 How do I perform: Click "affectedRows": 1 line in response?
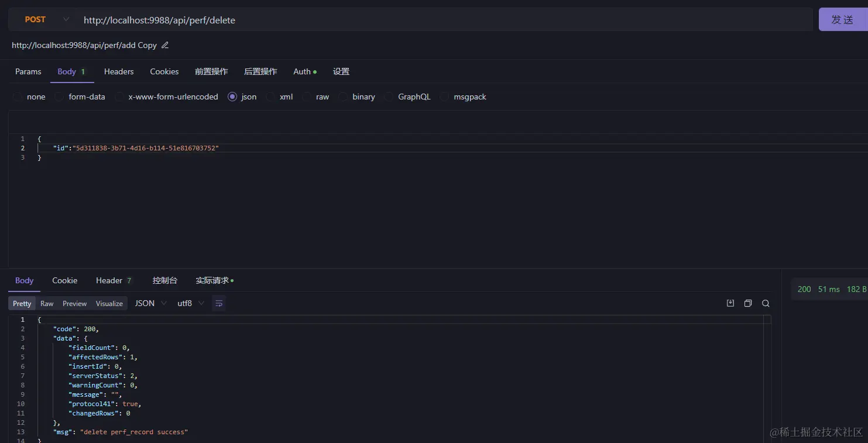(x=103, y=357)
